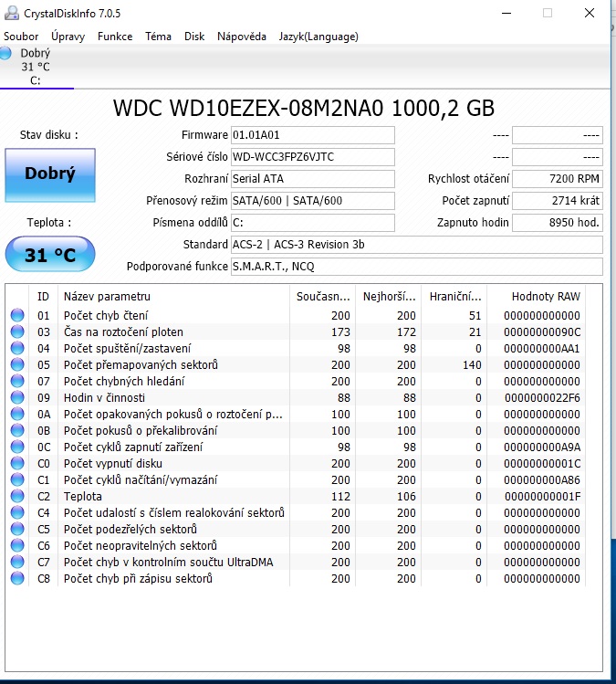The height and width of the screenshot is (684, 616).
Task: Select RAW value 00000000001F
Action: pyautogui.click(x=542, y=497)
